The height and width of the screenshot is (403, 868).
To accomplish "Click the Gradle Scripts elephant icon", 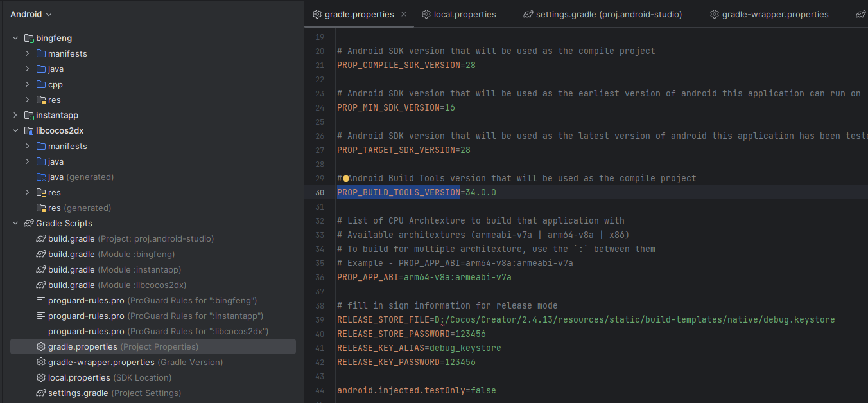I will point(29,224).
